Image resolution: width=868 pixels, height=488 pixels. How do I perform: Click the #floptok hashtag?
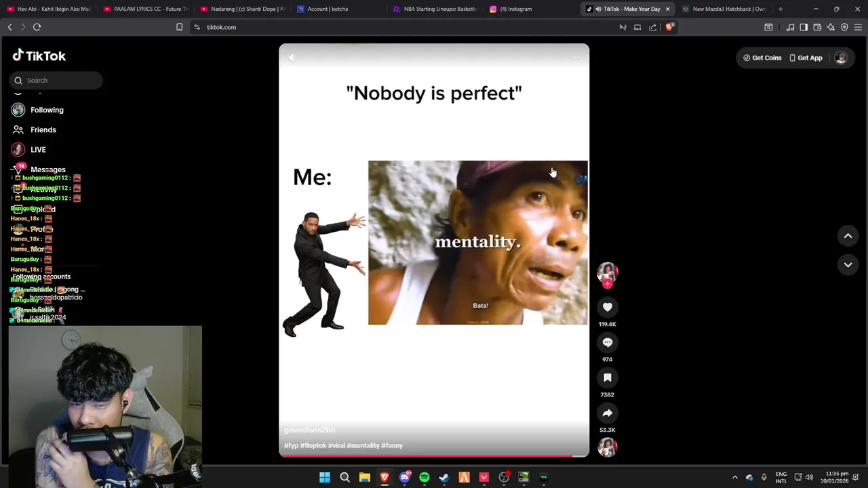pos(313,445)
